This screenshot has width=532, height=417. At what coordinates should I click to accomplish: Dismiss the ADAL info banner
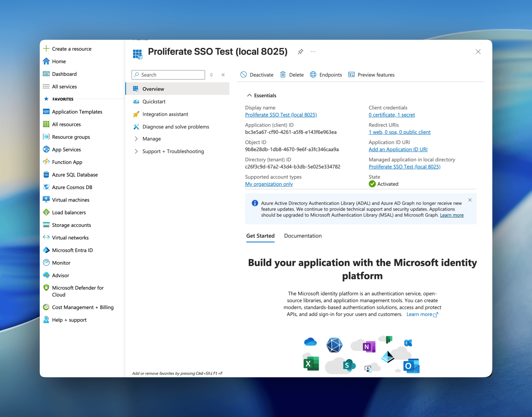pos(470,200)
